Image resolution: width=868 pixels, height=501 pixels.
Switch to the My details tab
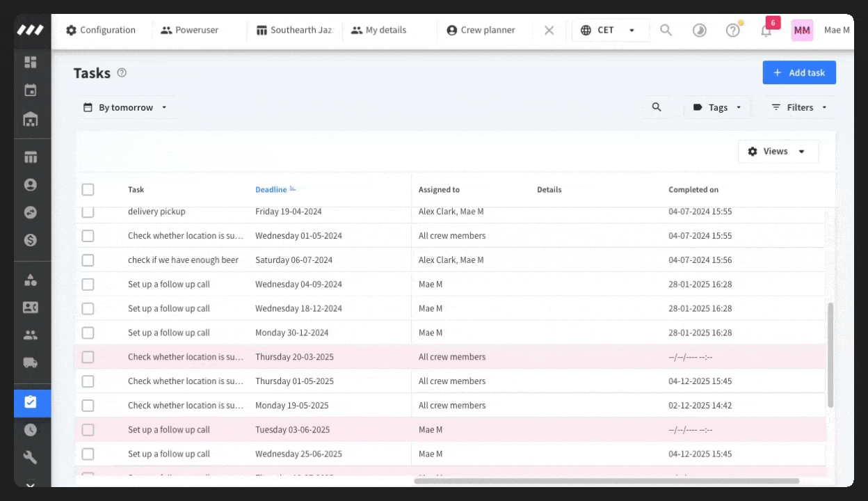379,30
